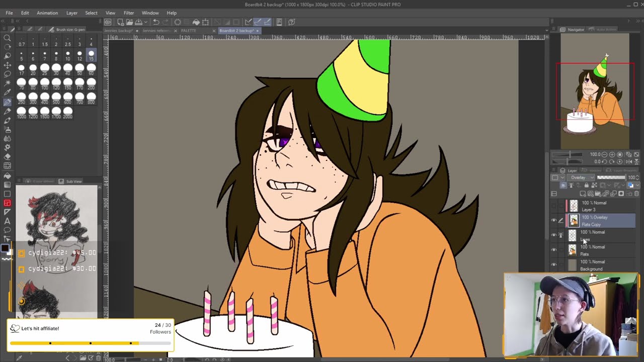Screen dimensions: 644x362
Task: Hide the Lines layer
Action: (x=554, y=235)
